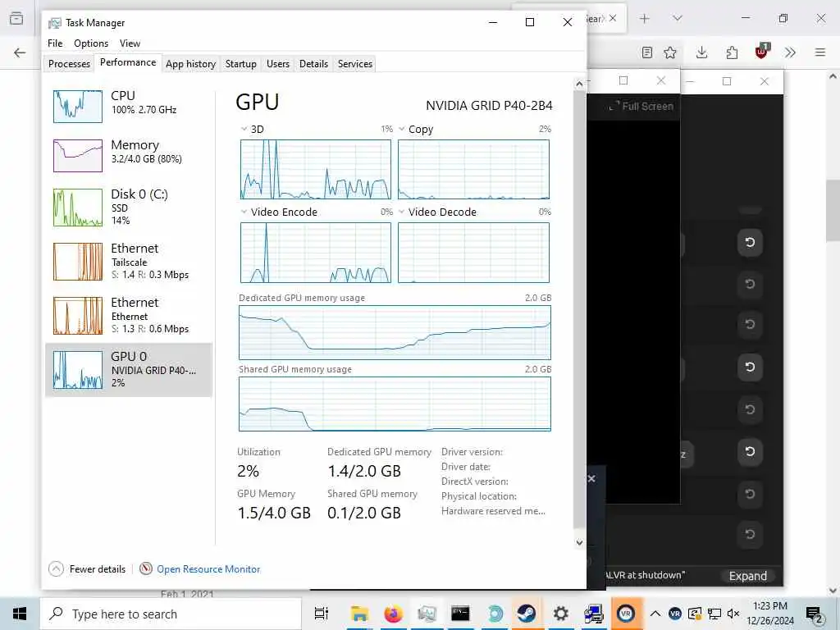The width and height of the screenshot is (840, 630).
Task: Click the Task Manager taskbar icon
Action: (427, 614)
